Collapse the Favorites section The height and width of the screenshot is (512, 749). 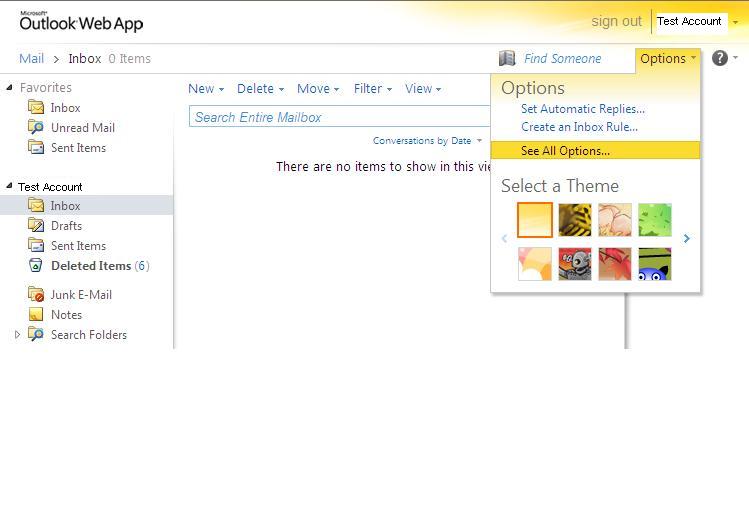(x=10, y=88)
